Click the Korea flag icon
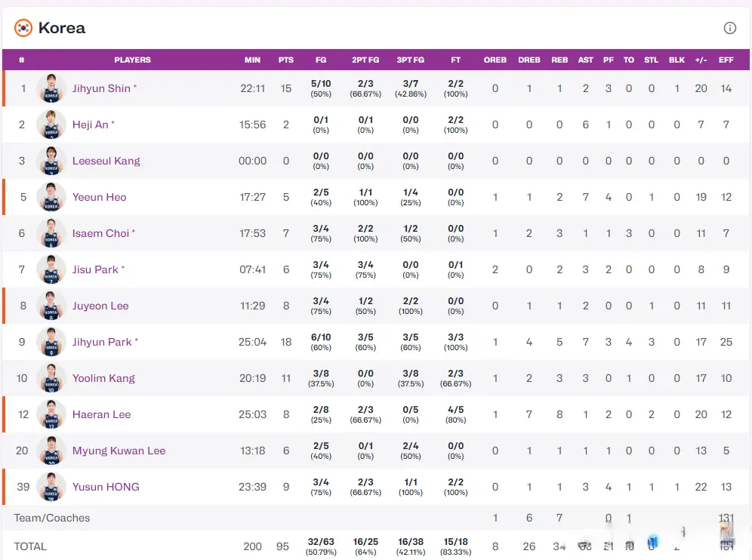The width and height of the screenshot is (752, 560). point(23,28)
